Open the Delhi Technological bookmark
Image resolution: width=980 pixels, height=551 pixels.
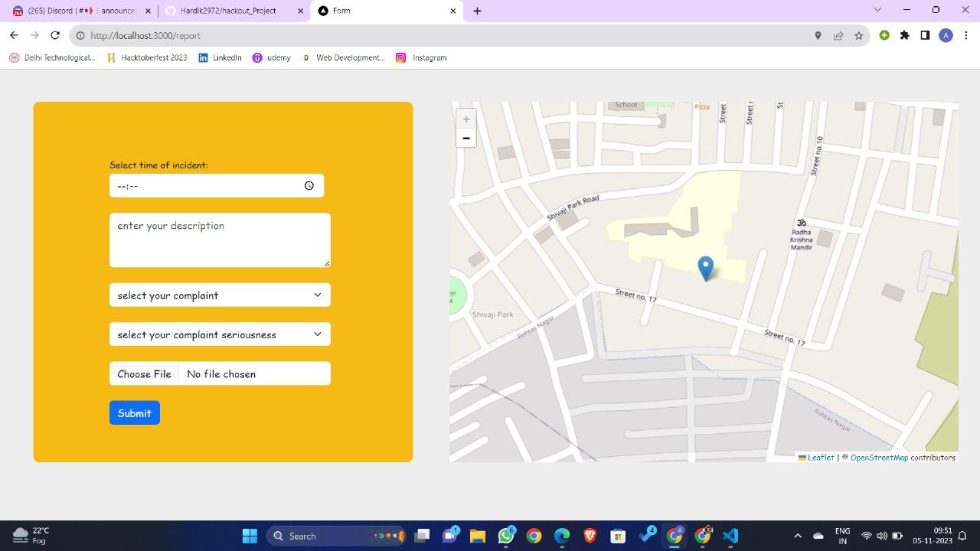pyautogui.click(x=52, y=57)
